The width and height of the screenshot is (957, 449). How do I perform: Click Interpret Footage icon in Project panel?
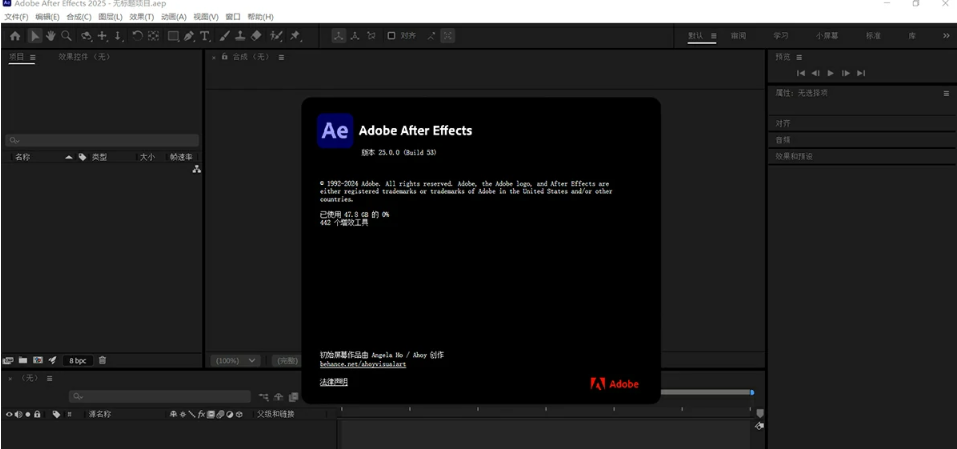pos(8,361)
